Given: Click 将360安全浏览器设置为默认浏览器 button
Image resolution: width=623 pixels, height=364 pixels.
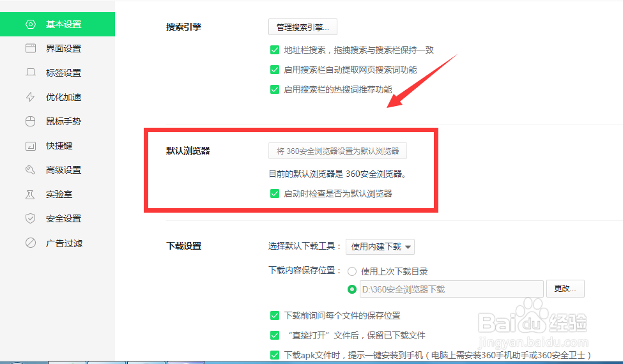Looking at the screenshot, I should coord(338,151).
